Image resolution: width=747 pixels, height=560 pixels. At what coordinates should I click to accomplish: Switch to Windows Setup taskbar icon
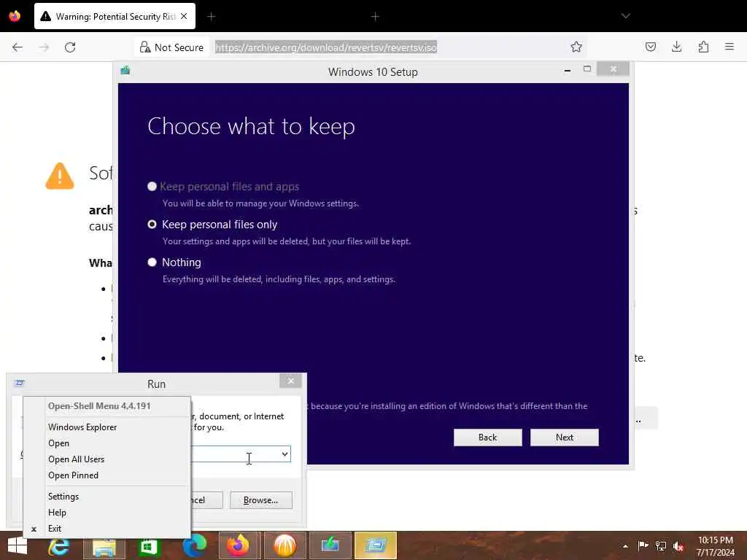tap(330, 545)
